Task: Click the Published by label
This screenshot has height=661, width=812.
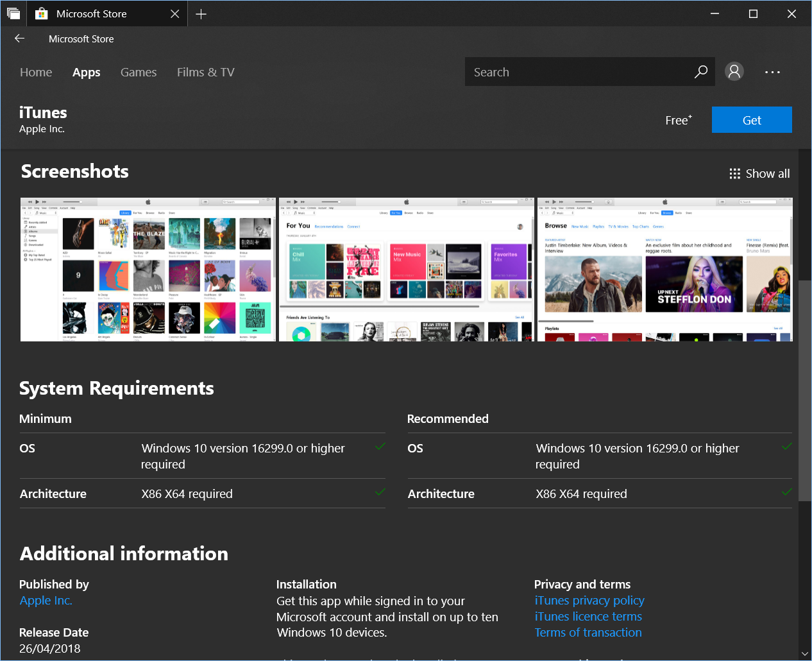Action: [55, 585]
